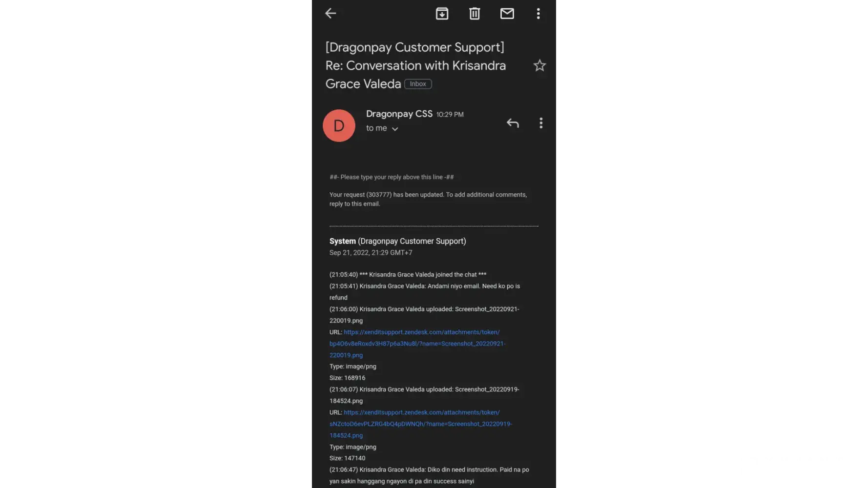Open the top three-dot overflow menu
This screenshot has width=868, height=488.
click(538, 14)
